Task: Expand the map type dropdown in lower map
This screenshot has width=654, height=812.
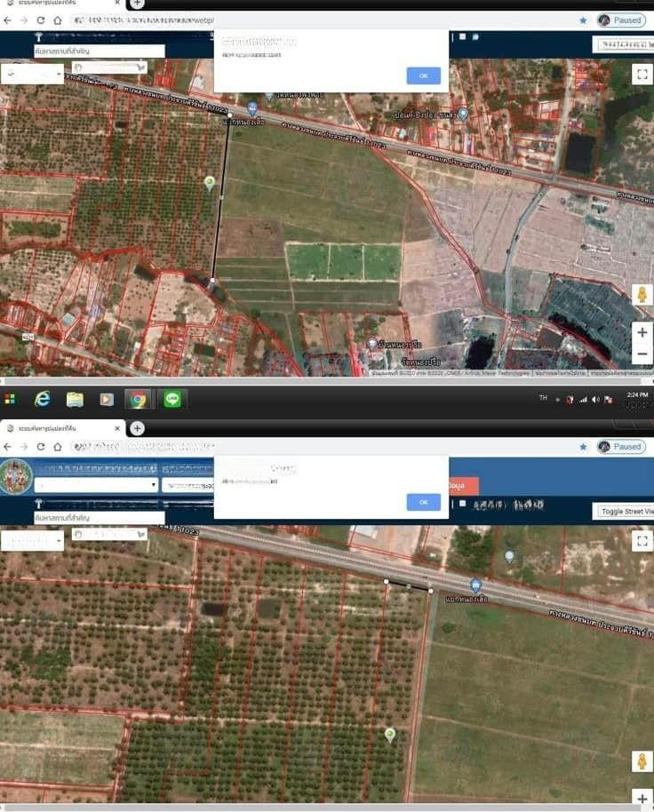Action: point(32,540)
